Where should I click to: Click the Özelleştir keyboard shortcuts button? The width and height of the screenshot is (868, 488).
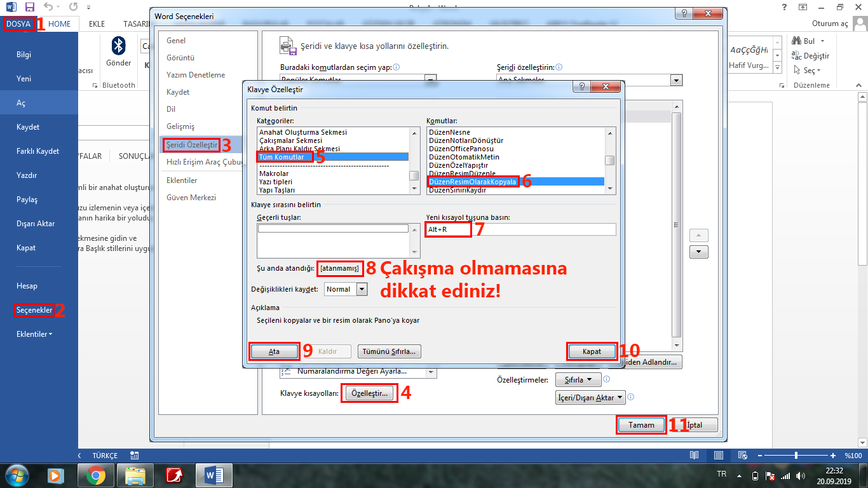(x=369, y=394)
